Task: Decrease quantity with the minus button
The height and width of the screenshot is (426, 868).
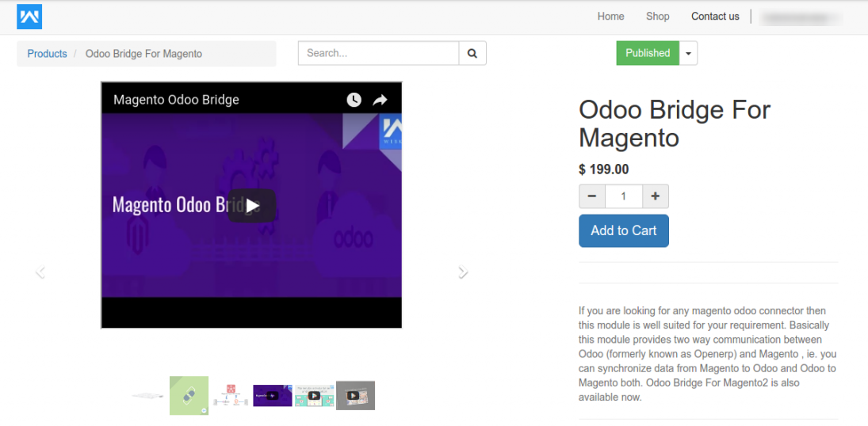Action: [x=592, y=196]
